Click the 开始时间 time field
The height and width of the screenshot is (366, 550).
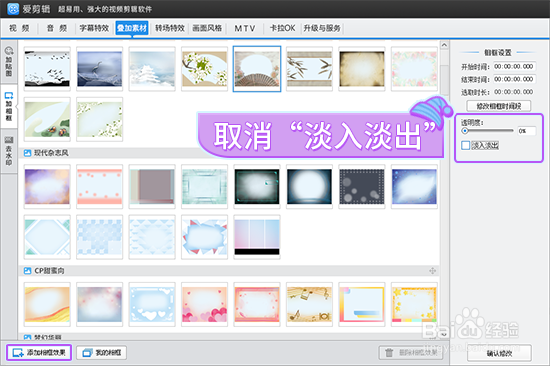click(x=514, y=66)
